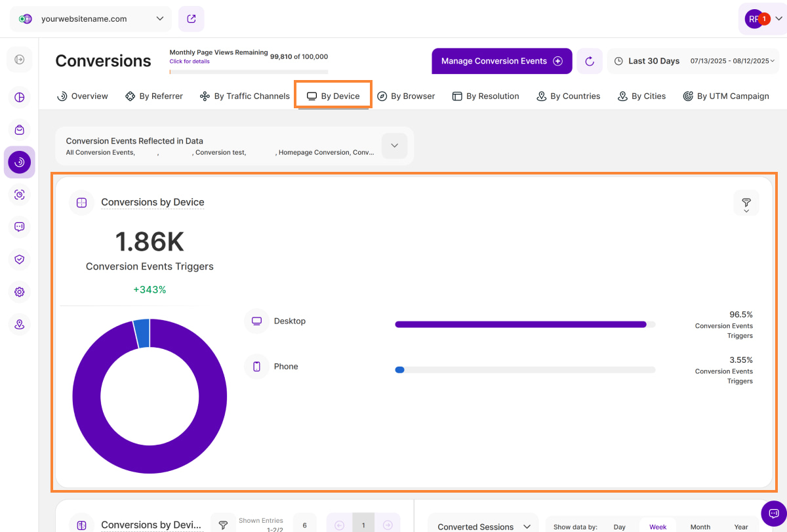Image resolution: width=787 pixels, height=532 pixels.
Task: Switch to the By Browser tab
Action: coord(406,96)
